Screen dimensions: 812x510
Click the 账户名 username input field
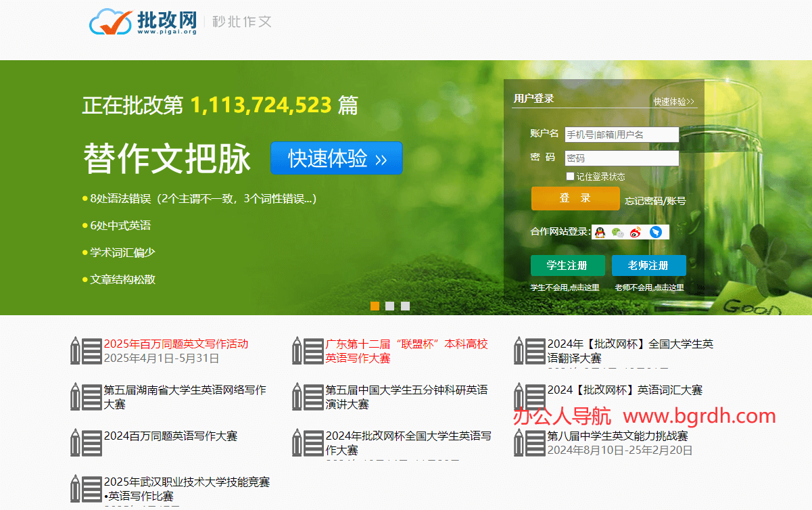pyautogui.click(x=621, y=135)
